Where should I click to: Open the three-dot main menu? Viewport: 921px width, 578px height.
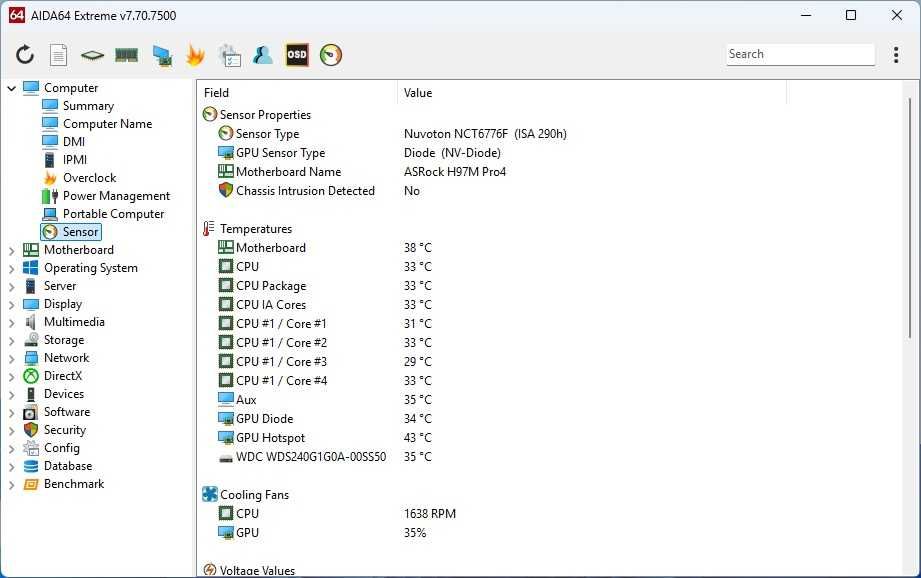896,55
